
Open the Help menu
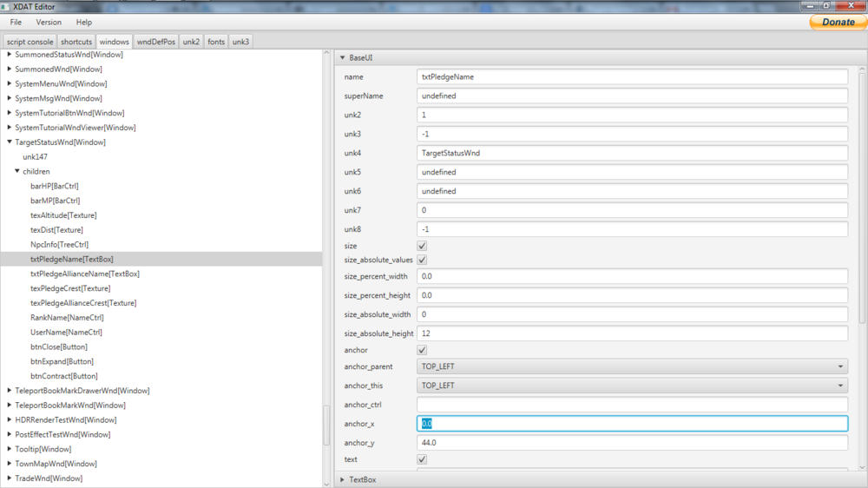pyautogui.click(x=84, y=23)
